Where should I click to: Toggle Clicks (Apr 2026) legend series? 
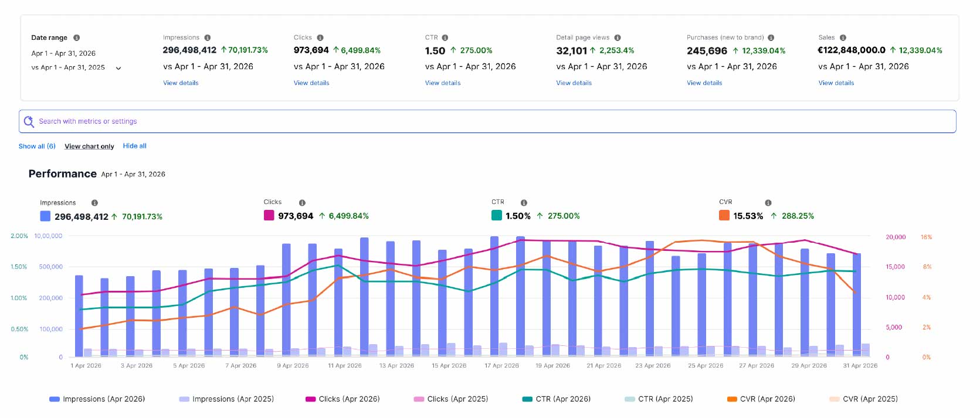point(343,399)
